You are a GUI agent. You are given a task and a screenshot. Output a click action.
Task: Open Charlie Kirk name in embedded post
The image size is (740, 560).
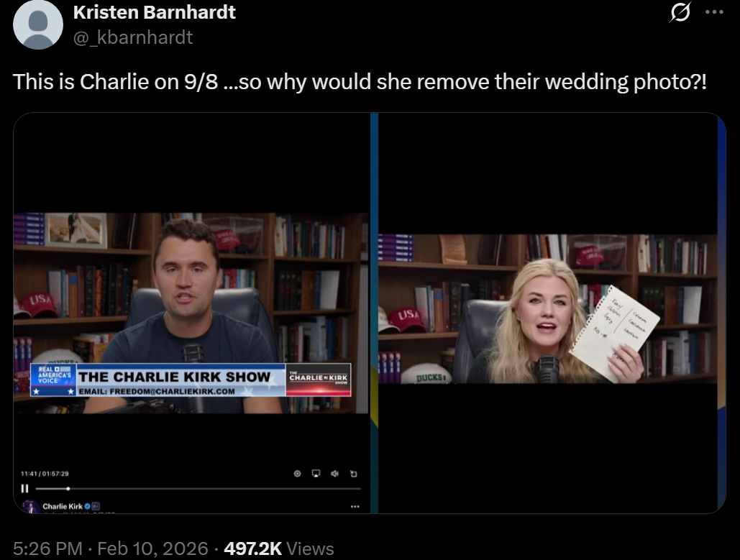pyautogui.click(x=63, y=506)
